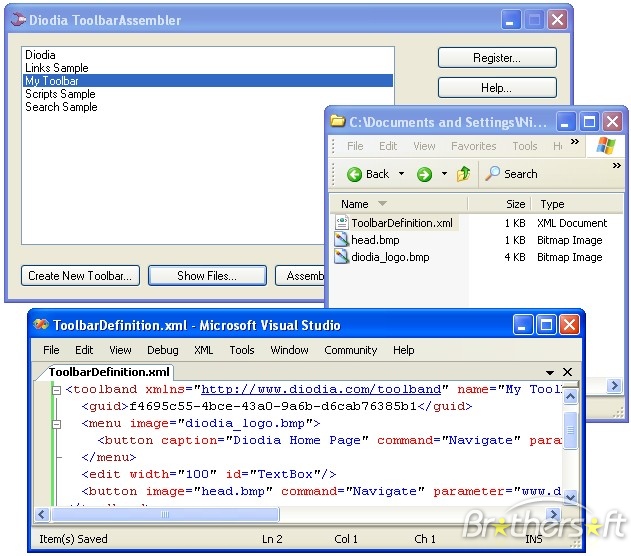Click the Register... button
631x556 pixels.
497,58
